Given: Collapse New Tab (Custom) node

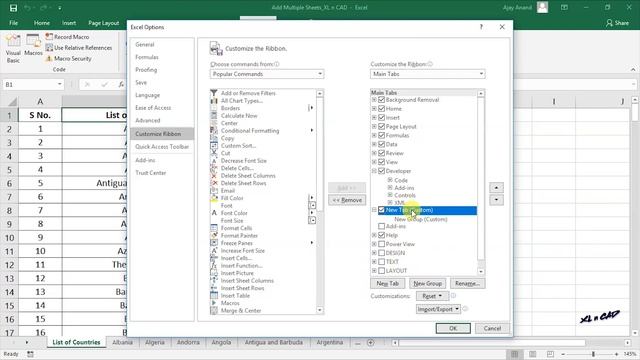Looking at the screenshot, I should coord(374,210).
